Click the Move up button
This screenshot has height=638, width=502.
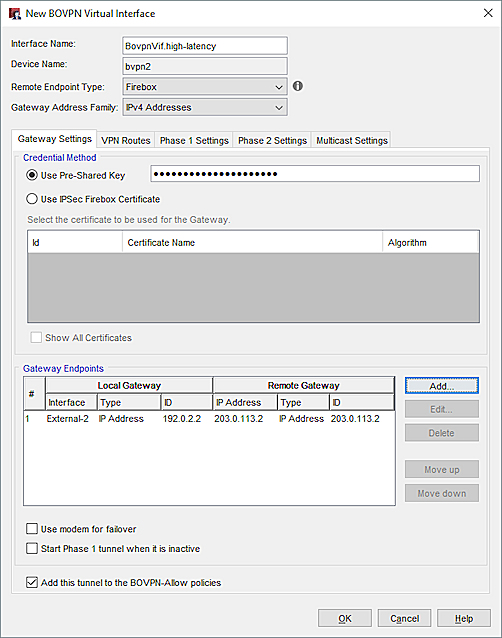click(x=442, y=469)
